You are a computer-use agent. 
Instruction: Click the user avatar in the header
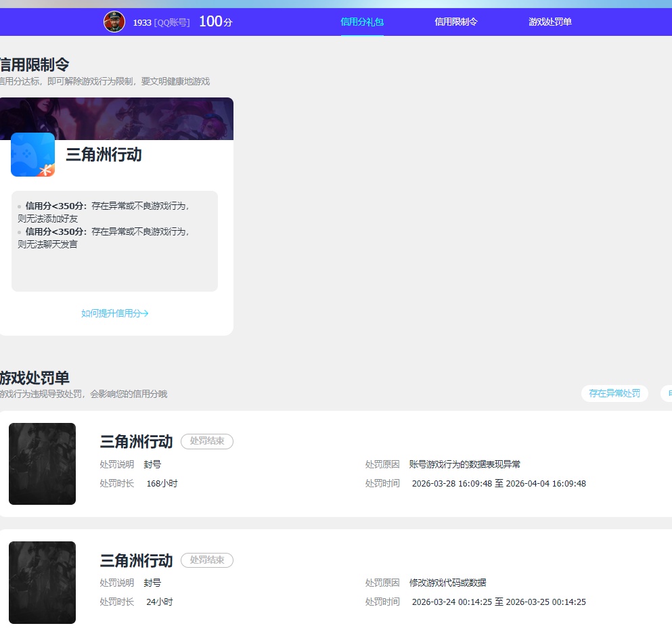114,22
